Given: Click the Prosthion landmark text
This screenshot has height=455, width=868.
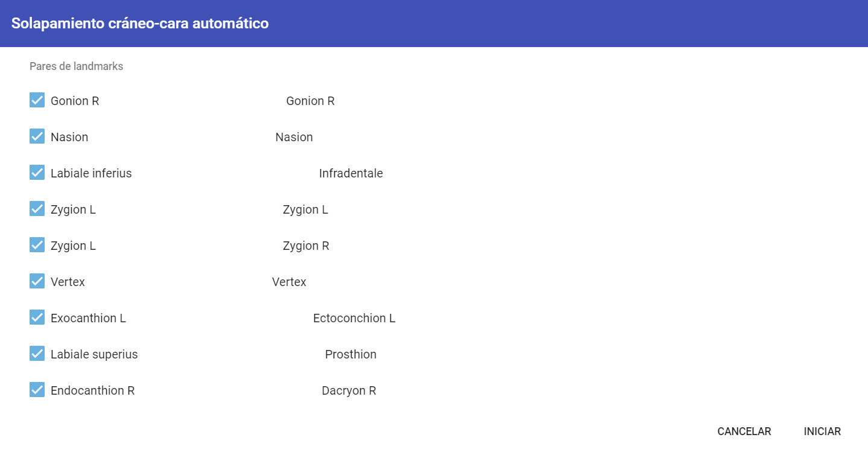Looking at the screenshot, I should tap(350, 355).
